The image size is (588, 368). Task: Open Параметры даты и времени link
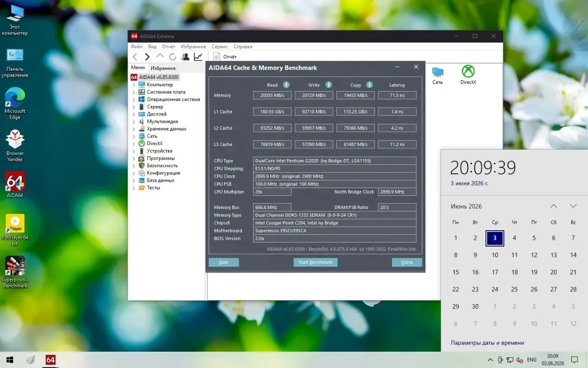[x=488, y=343]
